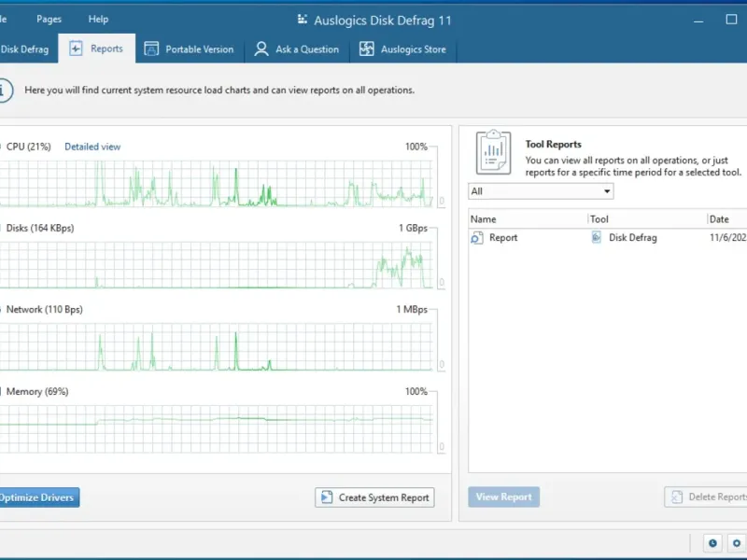Open the All reports filter dropdown
747x560 pixels.
pos(541,191)
